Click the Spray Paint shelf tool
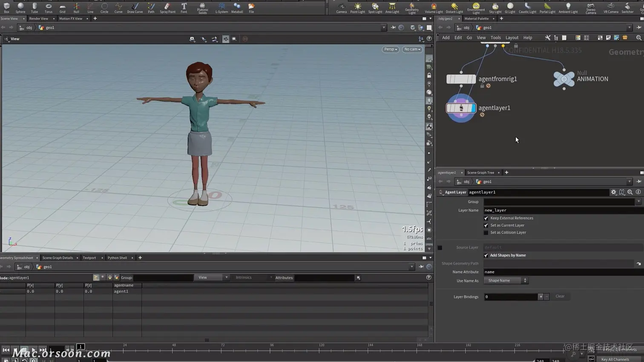Screen dimensions: 644x362 pyautogui.click(x=167, y=7)
